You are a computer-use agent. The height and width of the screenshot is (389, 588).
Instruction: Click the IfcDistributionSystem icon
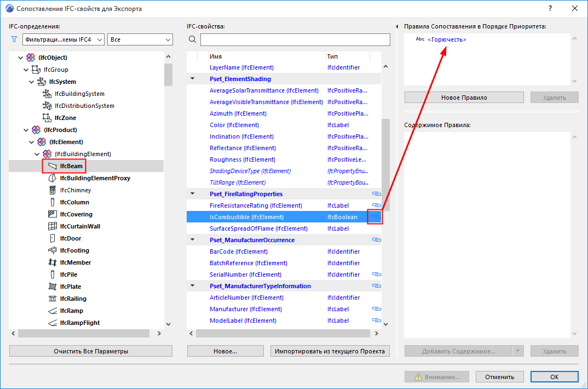click(47, 105)
